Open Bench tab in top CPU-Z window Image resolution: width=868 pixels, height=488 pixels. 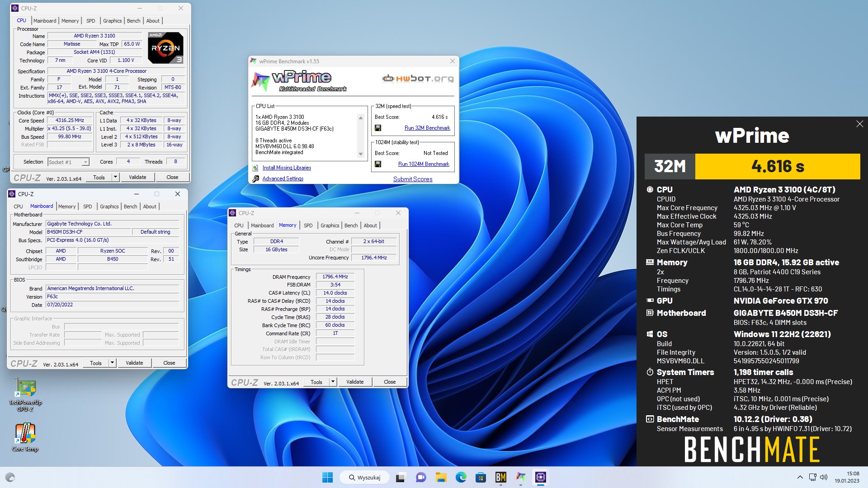click(133, 21)
